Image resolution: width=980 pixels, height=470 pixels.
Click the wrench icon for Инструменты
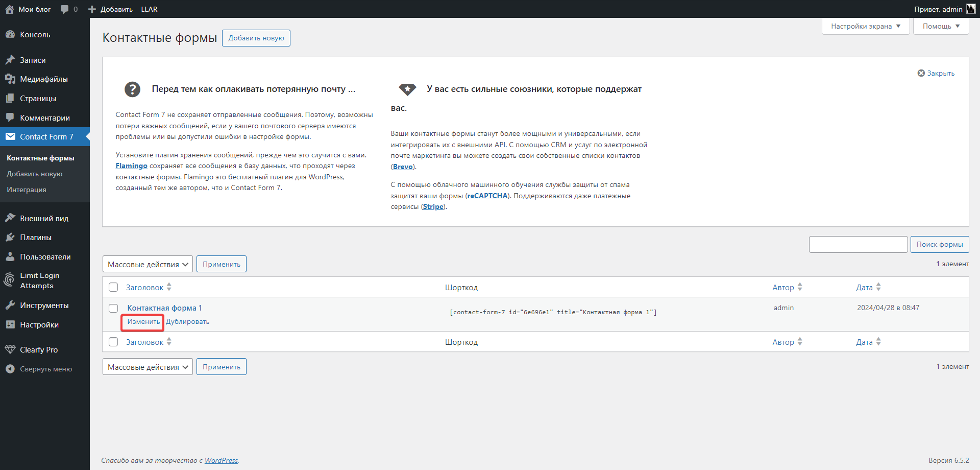10,305
